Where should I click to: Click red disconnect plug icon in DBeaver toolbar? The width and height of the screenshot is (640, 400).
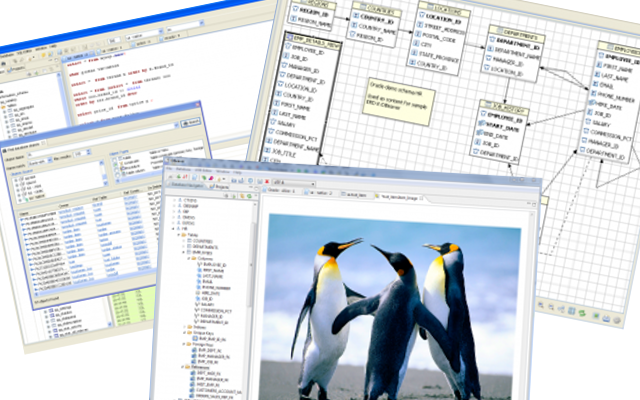[x=185, y=176]
